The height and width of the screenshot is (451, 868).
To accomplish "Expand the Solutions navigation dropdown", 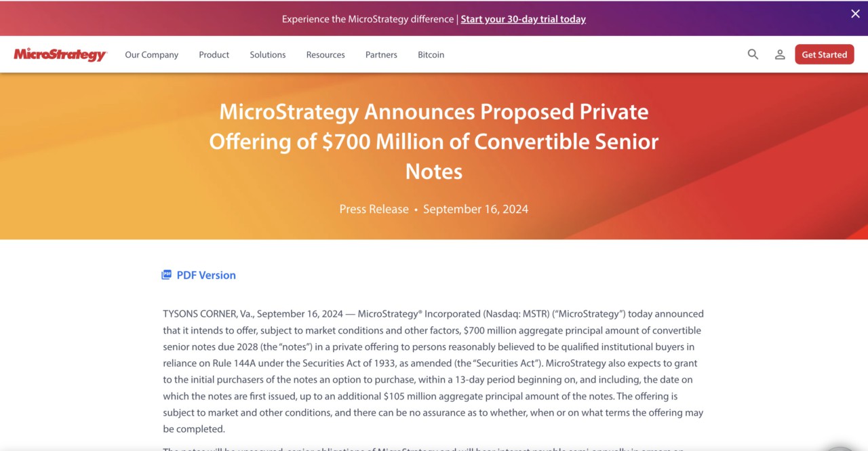I will [x=267, y=54].
